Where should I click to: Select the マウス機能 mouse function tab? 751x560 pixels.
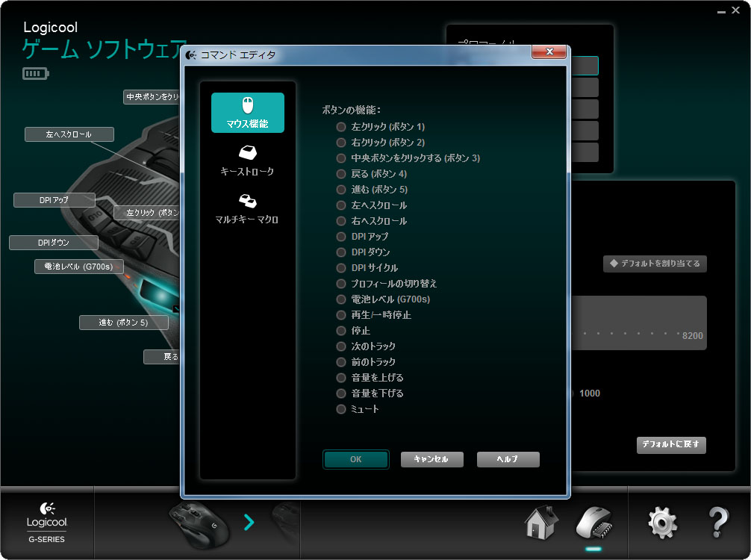pos(248,113)
